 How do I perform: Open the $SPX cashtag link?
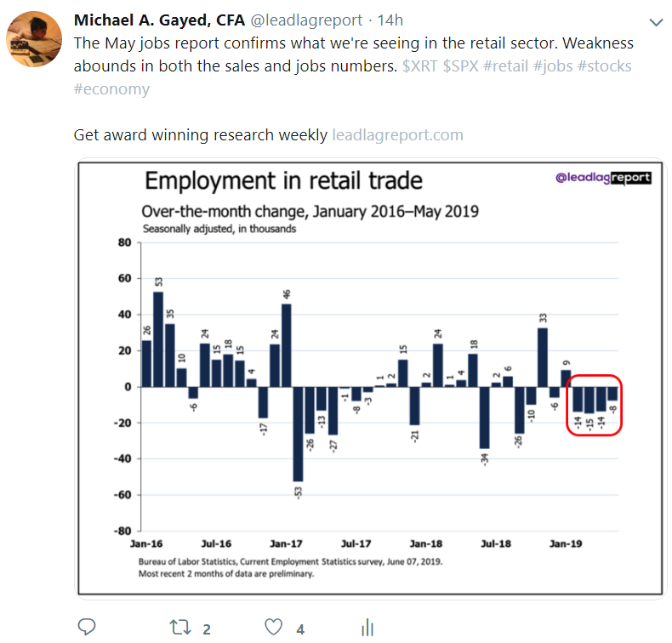[461, 65]
